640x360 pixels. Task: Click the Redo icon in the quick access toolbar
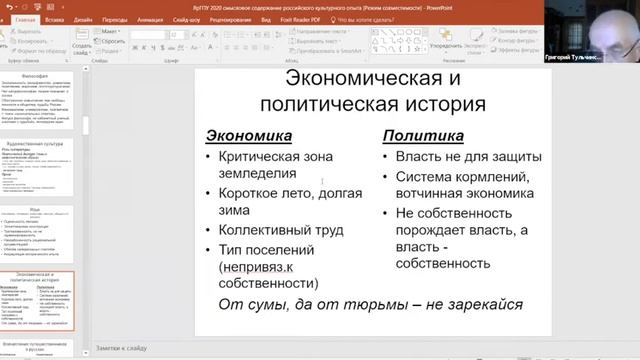point(24,7)
